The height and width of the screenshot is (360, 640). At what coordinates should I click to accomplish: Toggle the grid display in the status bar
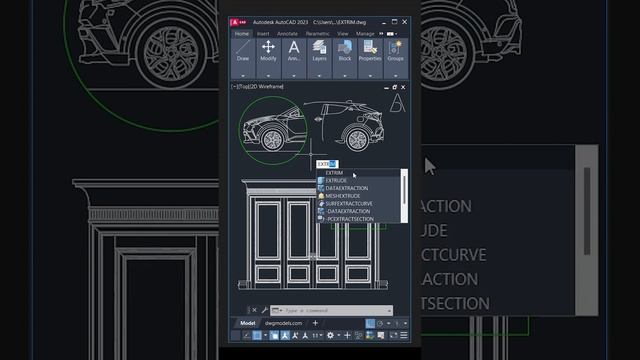coord(257,336)
